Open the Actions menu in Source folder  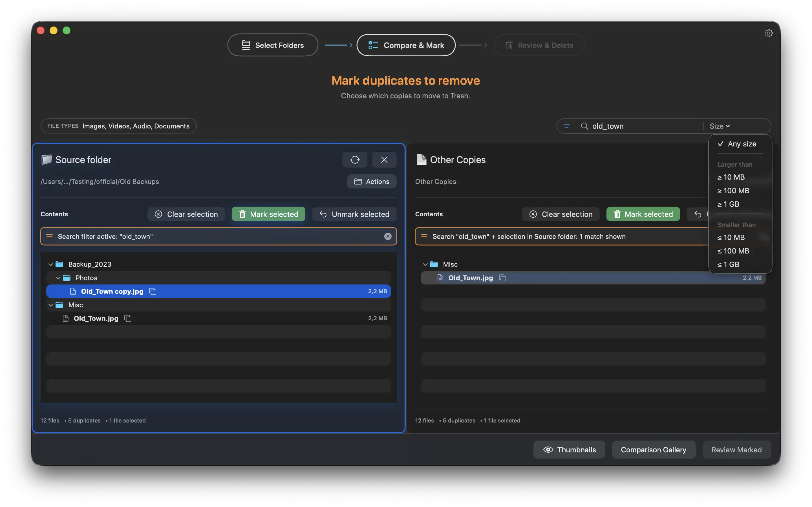[371, 181]
